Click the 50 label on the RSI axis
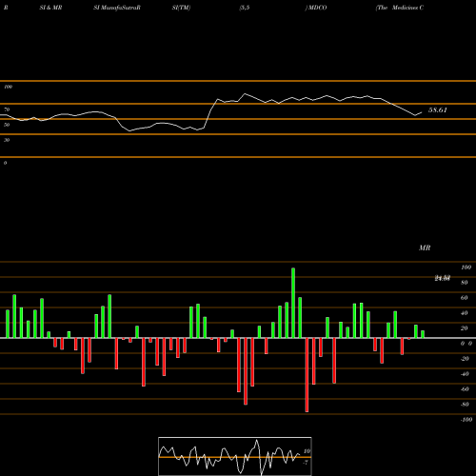 click(7, 125)
